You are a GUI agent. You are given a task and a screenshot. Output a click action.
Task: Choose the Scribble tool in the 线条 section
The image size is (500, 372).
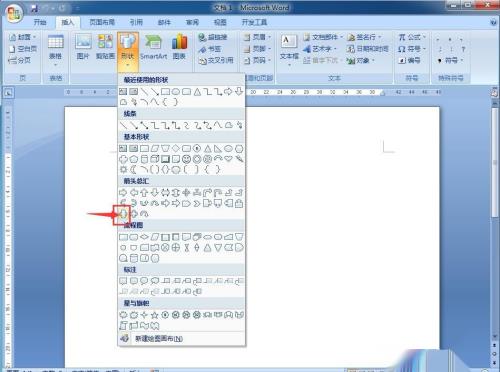239,125
